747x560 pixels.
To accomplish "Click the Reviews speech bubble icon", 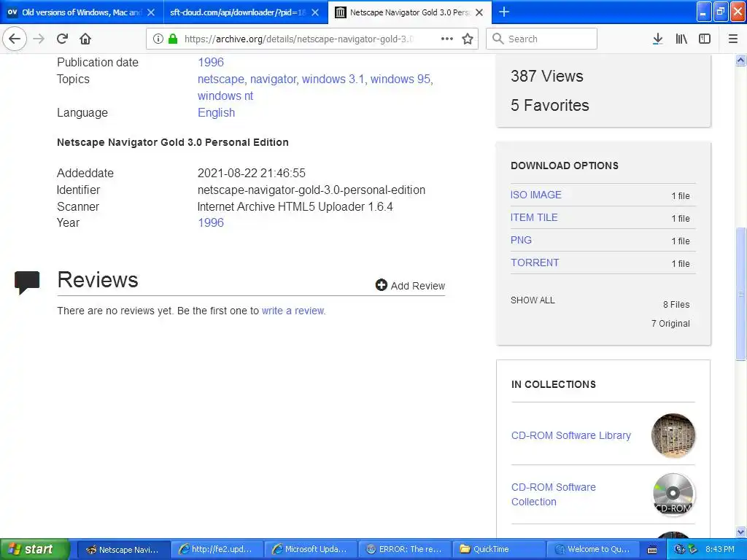I will click(x=27, y=282).
